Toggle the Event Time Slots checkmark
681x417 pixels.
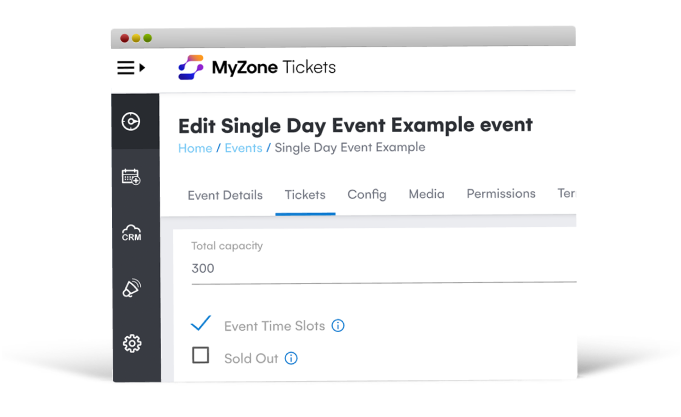(201, 323)
